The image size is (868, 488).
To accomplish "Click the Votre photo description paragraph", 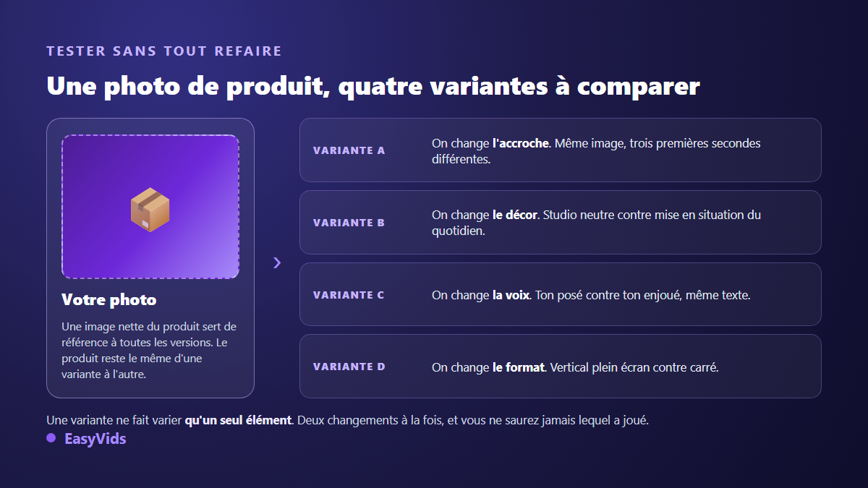I will pyautogui.click(x=149, y=351).
